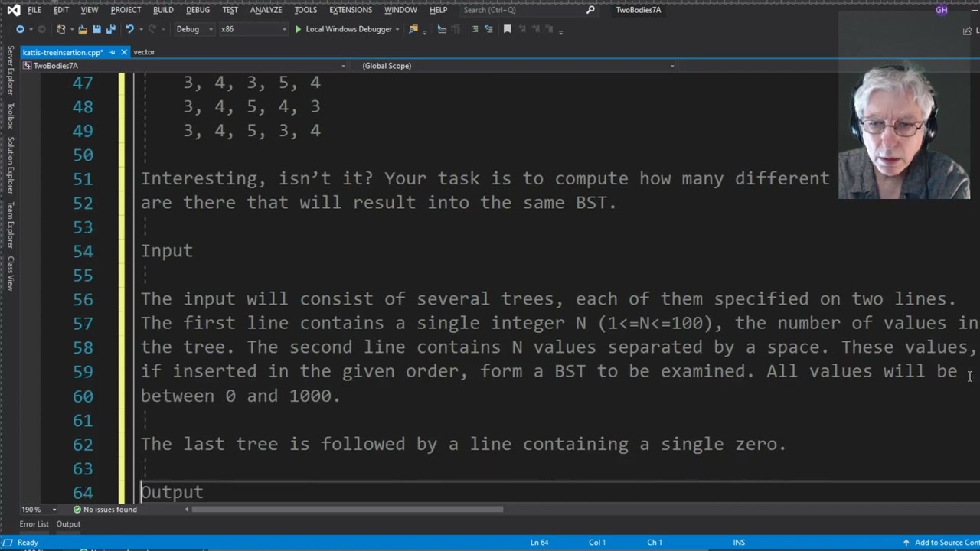Click the search magnifier icon

[x=590, y=10]
